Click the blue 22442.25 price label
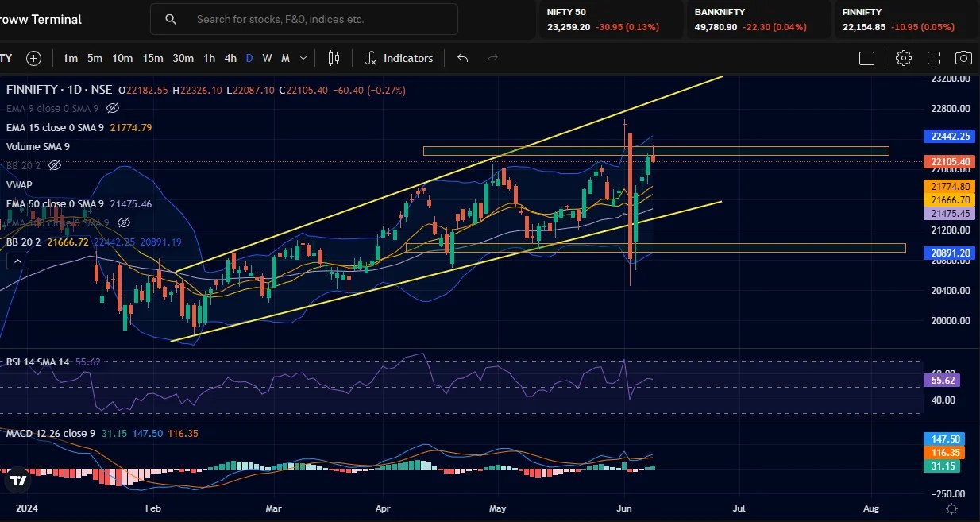 [947, 137]
